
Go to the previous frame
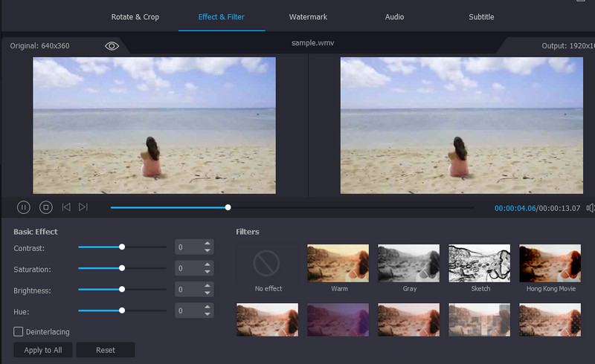click(66, 208)
